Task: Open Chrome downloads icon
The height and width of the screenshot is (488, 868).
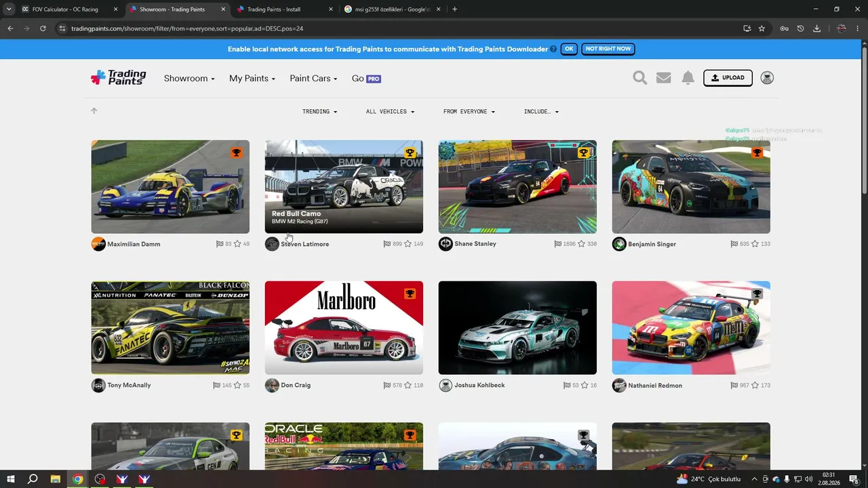Action: 816,28
